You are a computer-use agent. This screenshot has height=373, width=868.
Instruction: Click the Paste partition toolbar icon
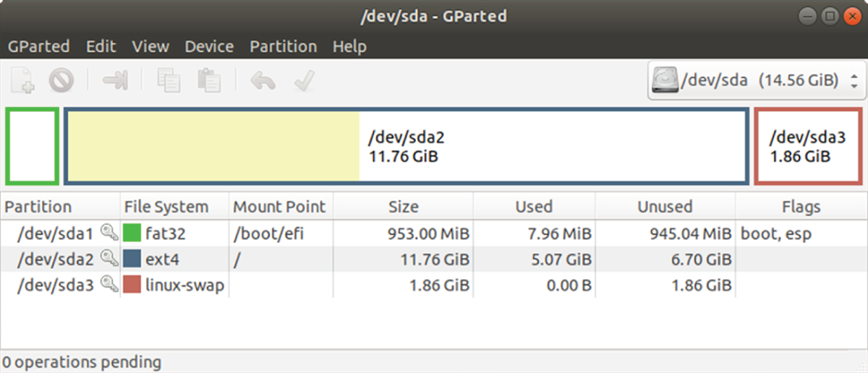coord(209,80)
